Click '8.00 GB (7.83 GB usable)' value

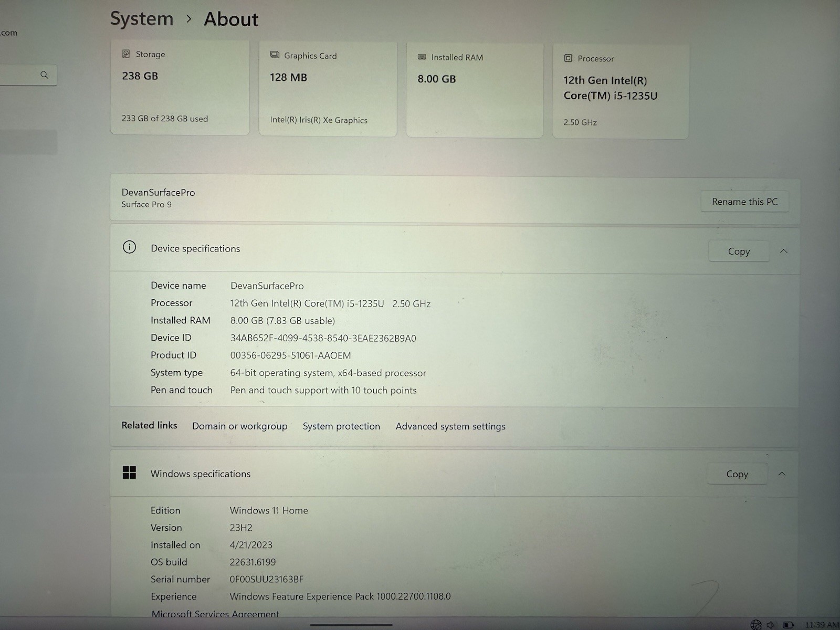pos(282,321)
